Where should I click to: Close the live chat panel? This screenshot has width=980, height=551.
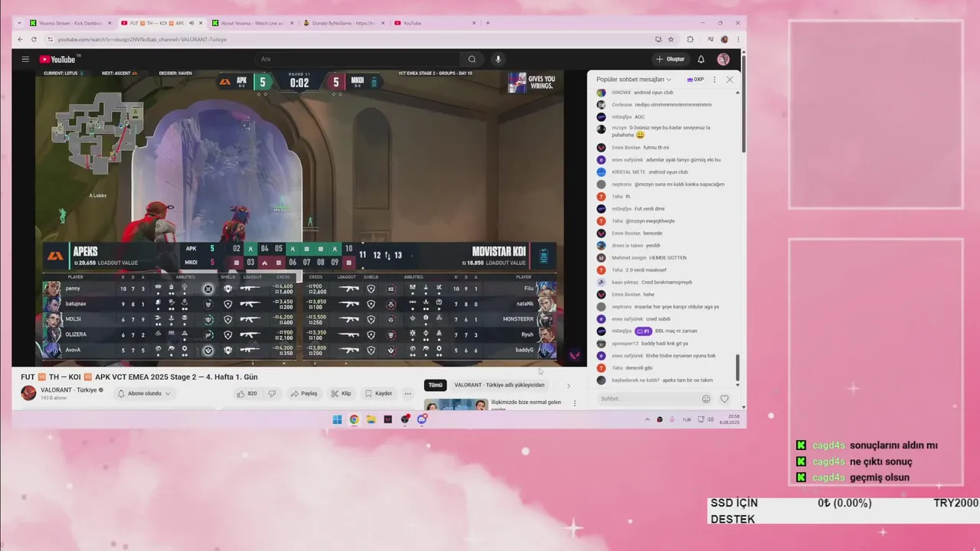pyautogui.click(x=729, y=80)
